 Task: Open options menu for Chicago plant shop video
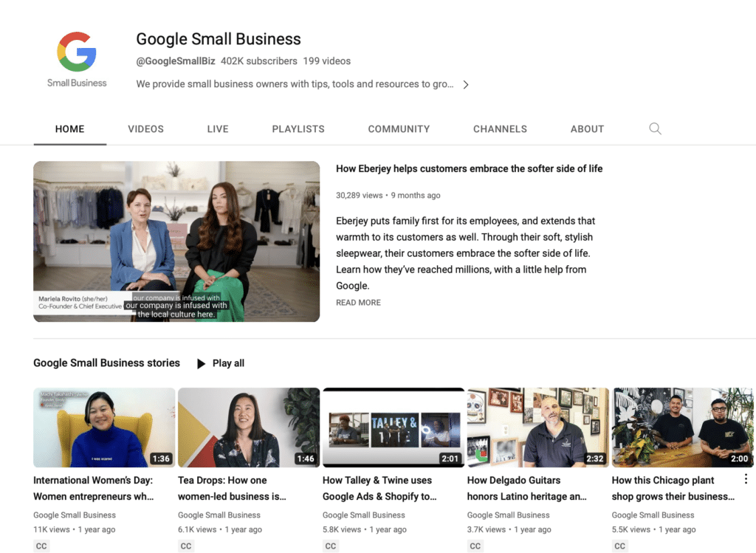coord(746,478)
